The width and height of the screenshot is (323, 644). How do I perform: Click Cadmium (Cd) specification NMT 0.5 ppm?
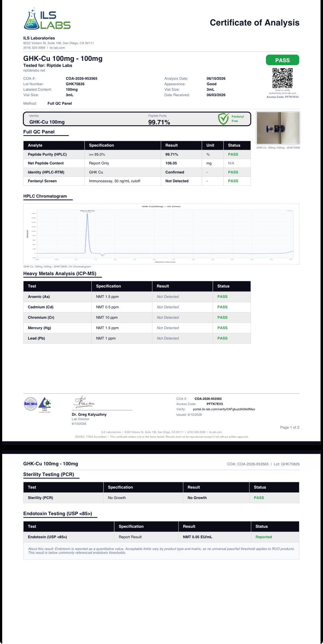107,307
